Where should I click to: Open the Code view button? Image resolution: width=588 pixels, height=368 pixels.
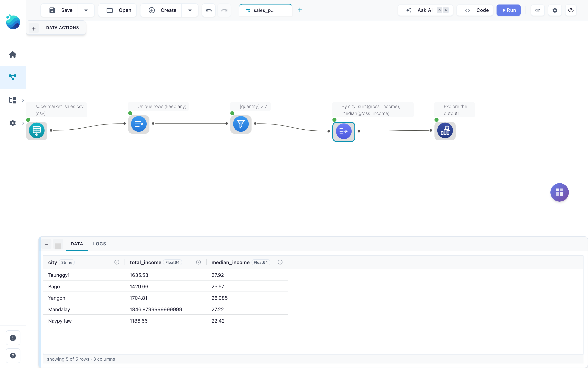(x=475, y=10)
